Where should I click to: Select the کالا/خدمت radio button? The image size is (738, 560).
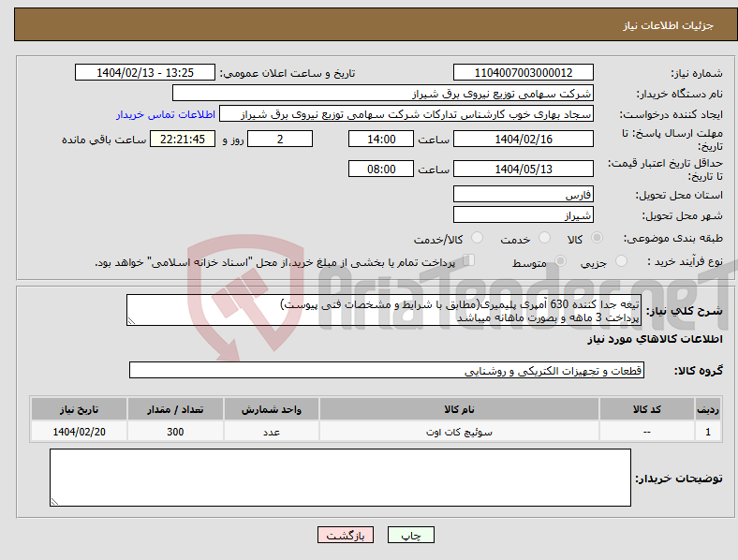click(478, 238)
